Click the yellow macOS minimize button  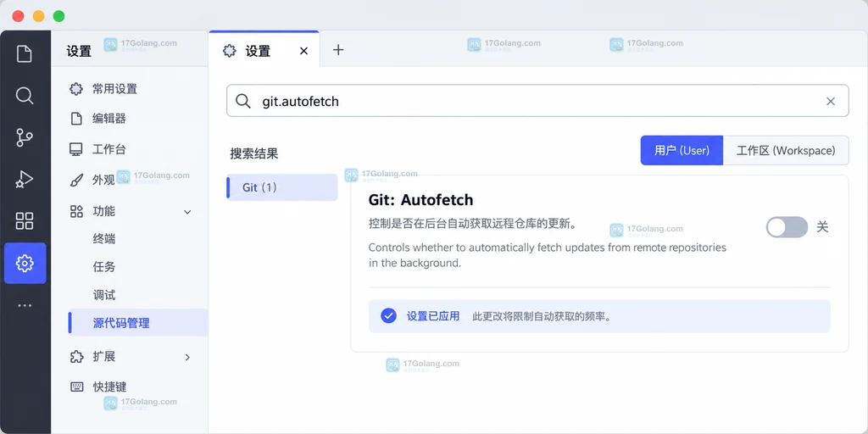tap(39, 16)
